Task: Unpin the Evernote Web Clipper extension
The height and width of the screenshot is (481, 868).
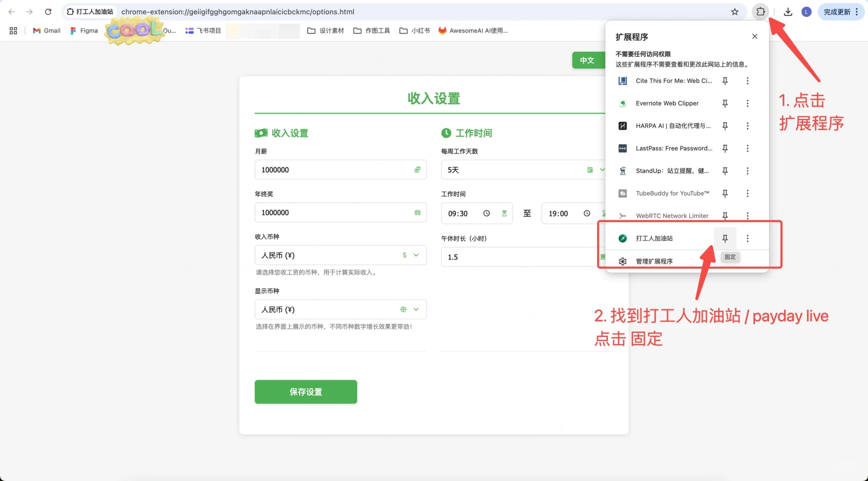Action: click(725, 103)
